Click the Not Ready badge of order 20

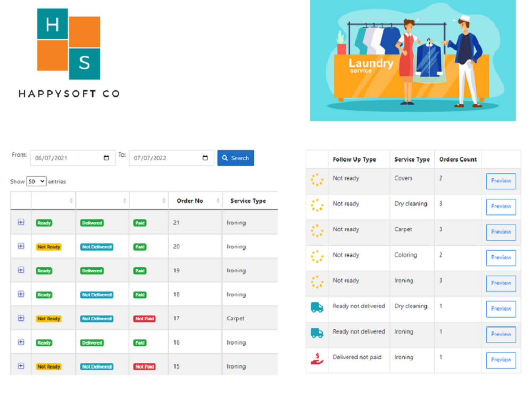pyautogui.click(x=49, y=247)
